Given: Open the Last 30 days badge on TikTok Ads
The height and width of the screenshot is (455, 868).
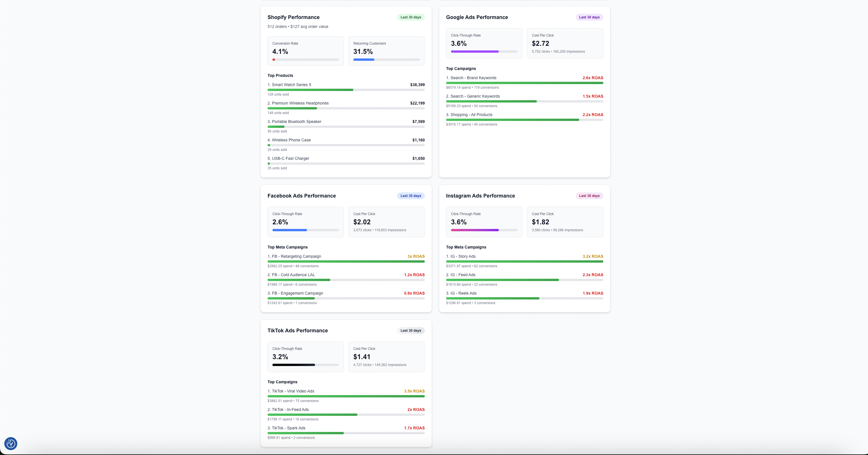Looking at the screenshot, I should (410, 330).
